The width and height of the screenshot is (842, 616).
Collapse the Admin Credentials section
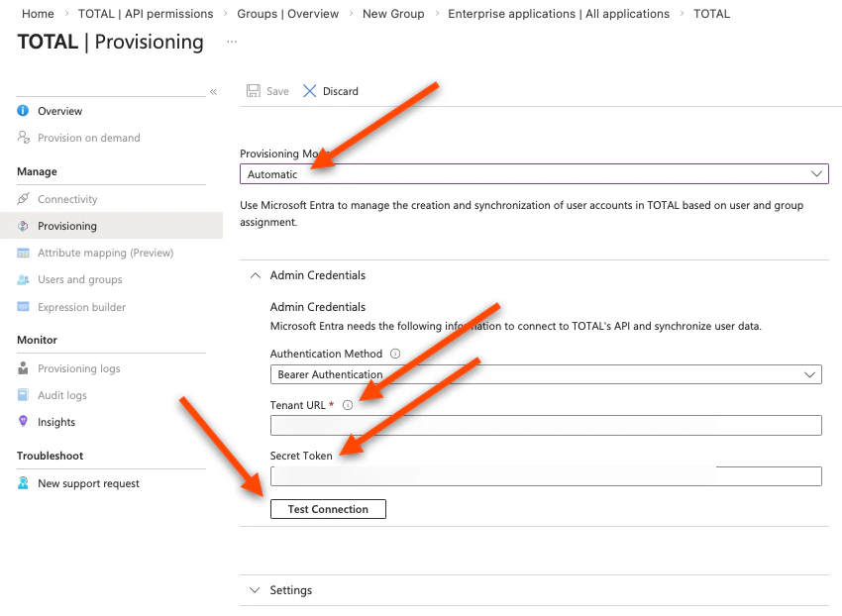click(256, 275)
